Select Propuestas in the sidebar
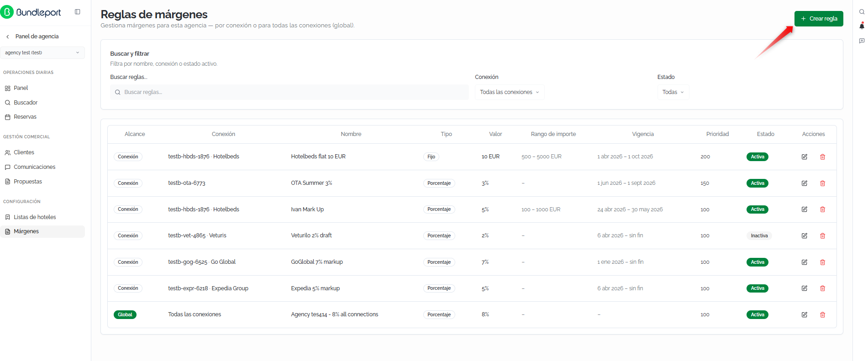Viewport: 868px width, 361px height. 42,182
